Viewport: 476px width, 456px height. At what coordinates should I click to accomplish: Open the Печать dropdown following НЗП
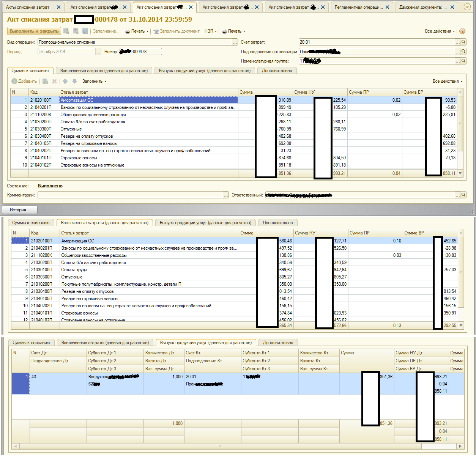click(233, 31)
